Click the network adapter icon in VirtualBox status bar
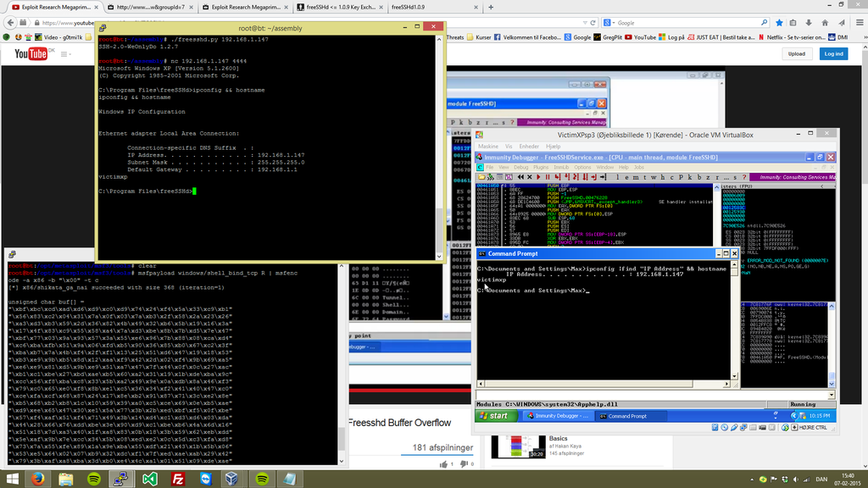The width and height of the screenshot is (868, 488). point(743,428)
